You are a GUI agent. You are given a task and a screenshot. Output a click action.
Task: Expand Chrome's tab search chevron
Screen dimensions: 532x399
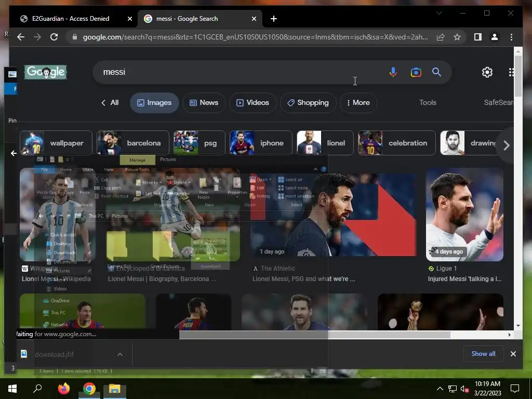(x=439, y=13)
